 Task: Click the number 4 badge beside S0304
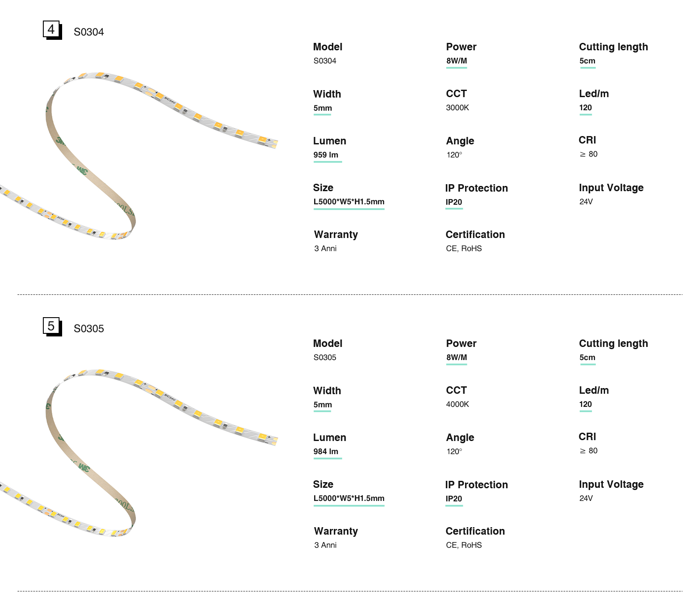[x=52, y=29]
